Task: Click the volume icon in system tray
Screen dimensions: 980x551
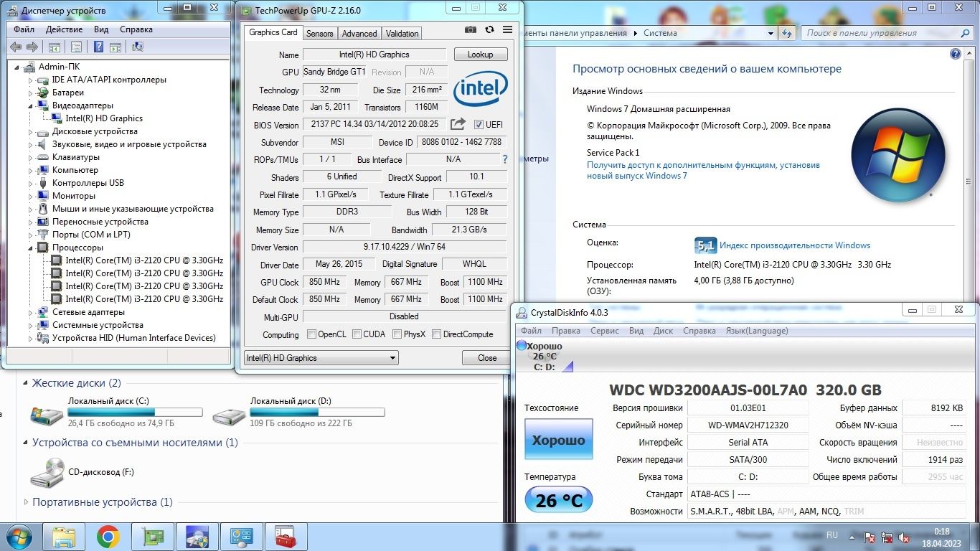Action: (x=905, y=537)
